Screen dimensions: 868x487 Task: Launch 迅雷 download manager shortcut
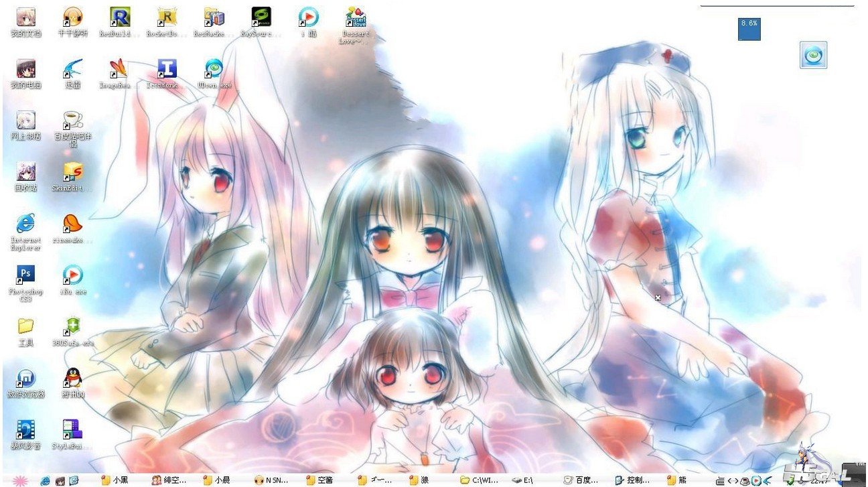(x=72, y=68)
